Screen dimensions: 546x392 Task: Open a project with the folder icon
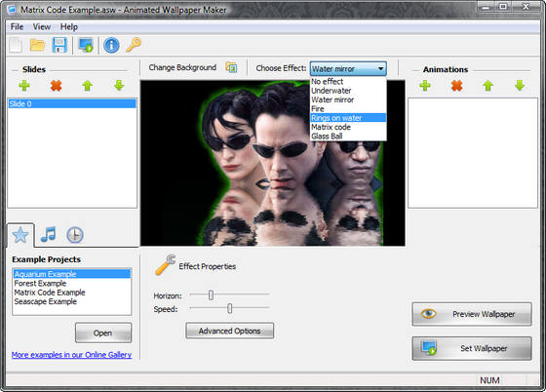click(37, 45)
